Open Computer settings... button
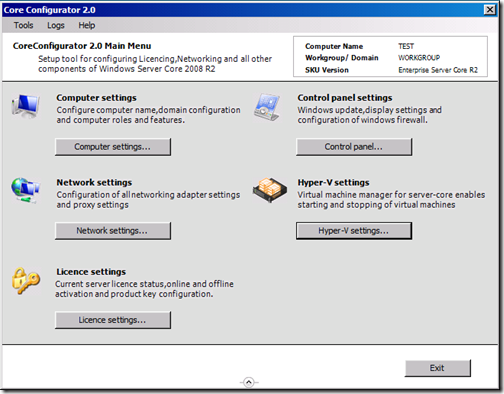The image size is (504, 394). point(113,147)
